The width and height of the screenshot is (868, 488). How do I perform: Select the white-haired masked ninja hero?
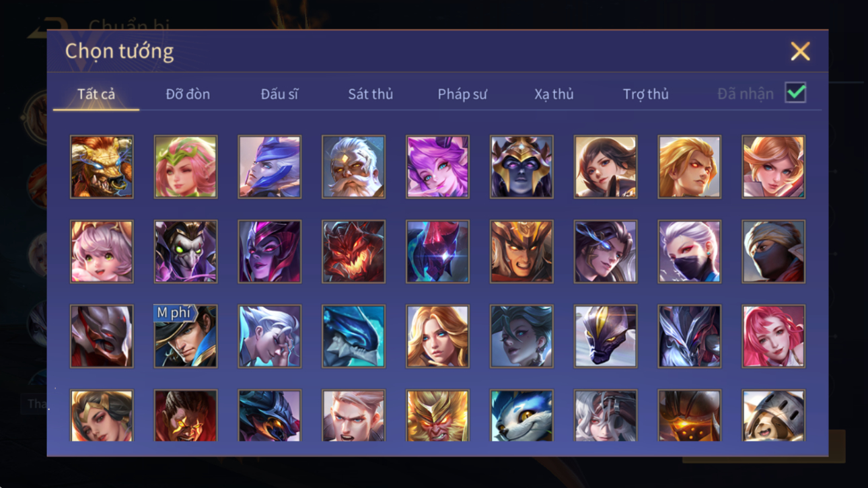point(689,252)
